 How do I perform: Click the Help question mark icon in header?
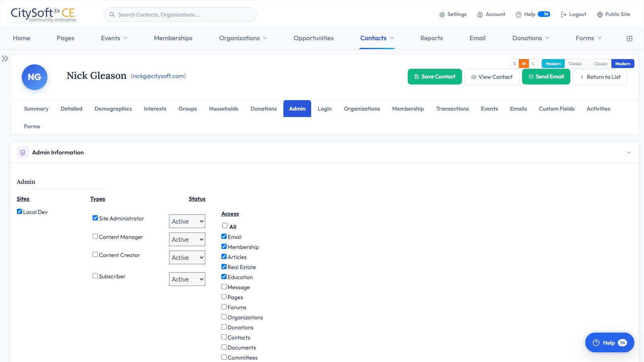518,14
